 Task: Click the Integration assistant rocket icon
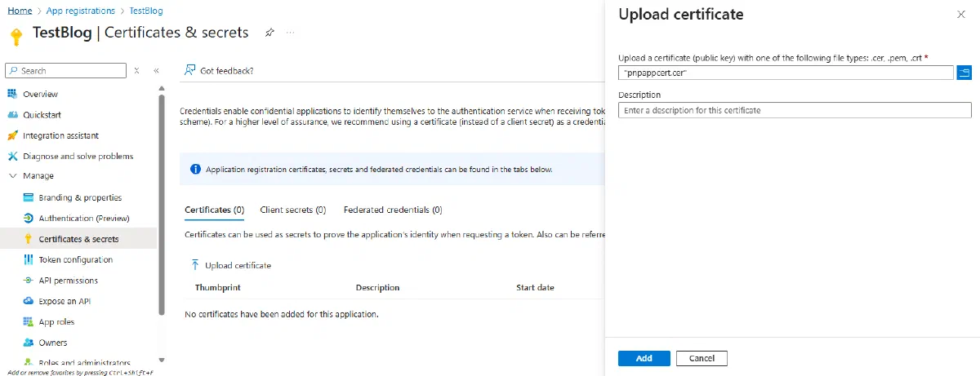point(12,135)
